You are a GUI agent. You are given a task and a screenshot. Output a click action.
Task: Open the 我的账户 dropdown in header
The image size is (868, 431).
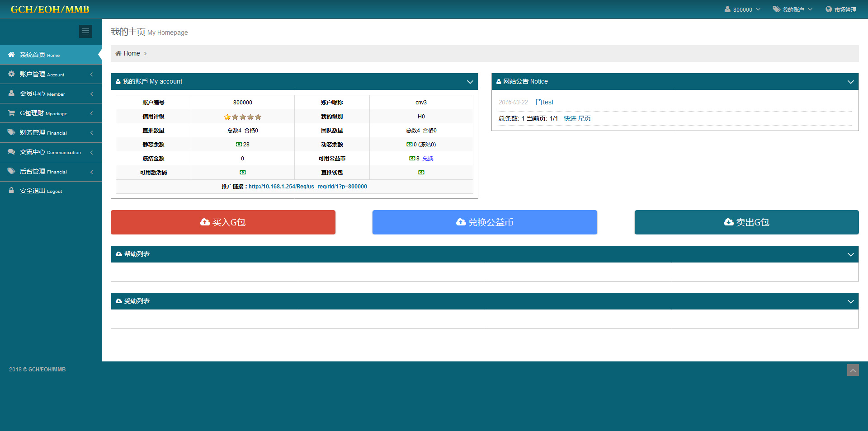[793, 9]
